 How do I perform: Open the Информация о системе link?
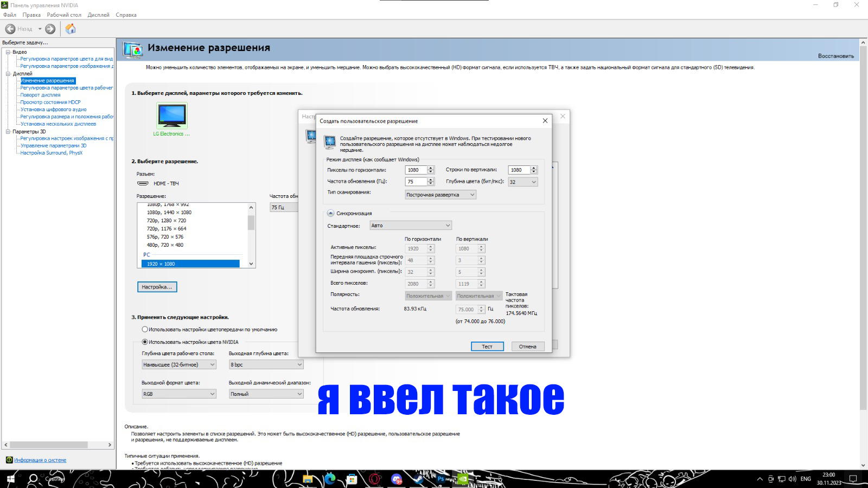[40, 460]
